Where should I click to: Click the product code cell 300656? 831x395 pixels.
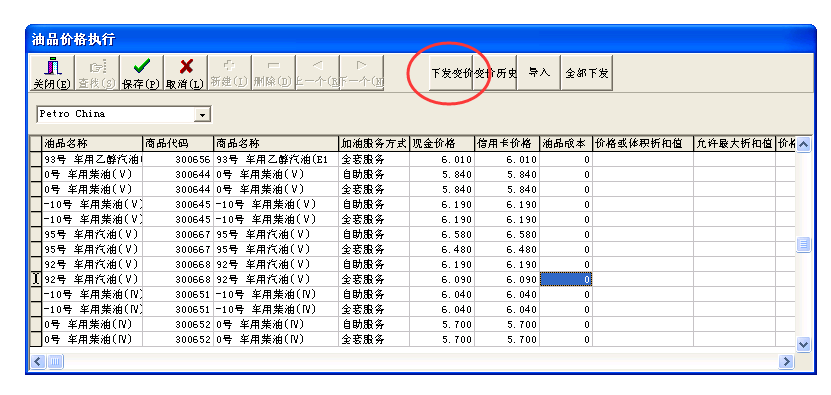click(x=178, y=160)
